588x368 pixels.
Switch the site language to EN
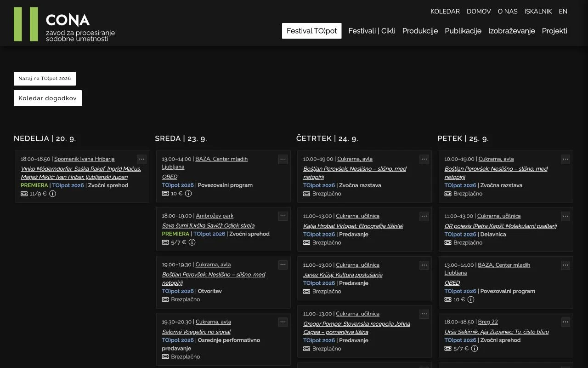tap(563, 11)
